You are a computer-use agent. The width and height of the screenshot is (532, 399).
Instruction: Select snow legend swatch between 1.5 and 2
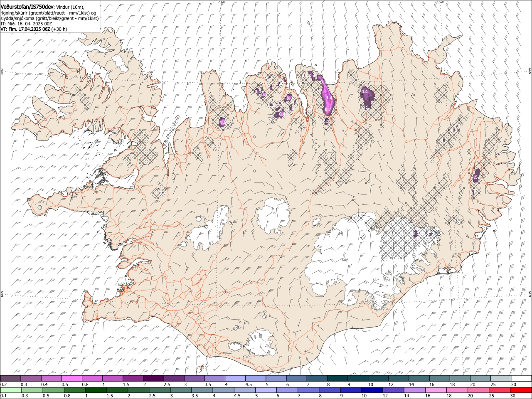133,378
